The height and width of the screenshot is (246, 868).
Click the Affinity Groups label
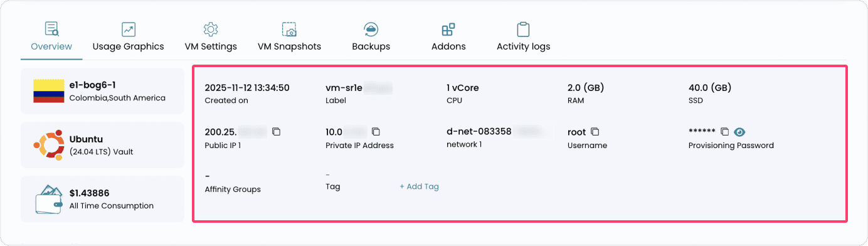(x=233, y=189)
